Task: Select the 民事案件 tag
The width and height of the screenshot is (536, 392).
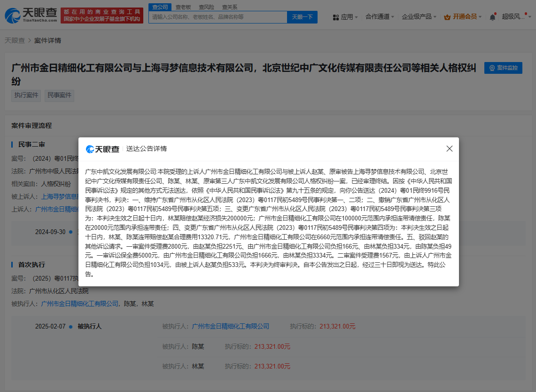Action: [x=60, y=95]
